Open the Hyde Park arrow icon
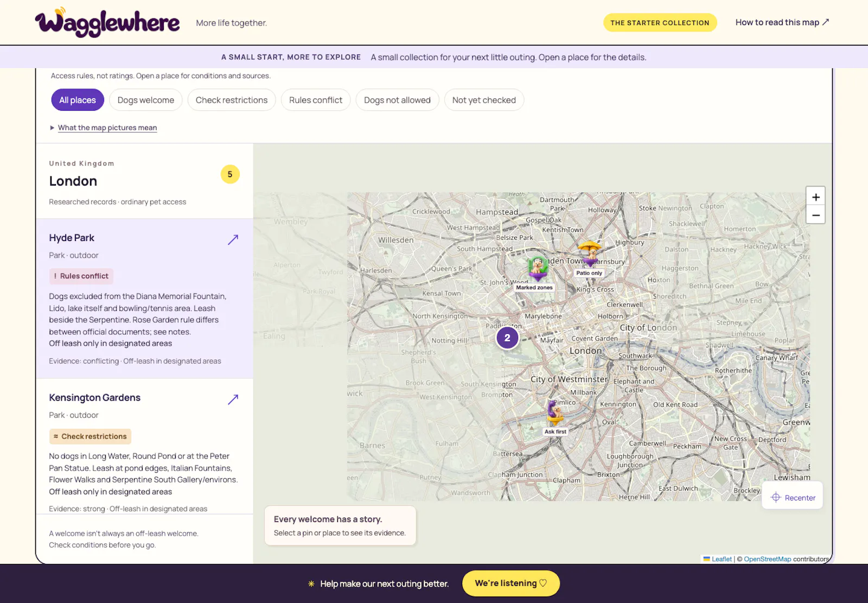The image size is (868, 603). tap(233, 239)
